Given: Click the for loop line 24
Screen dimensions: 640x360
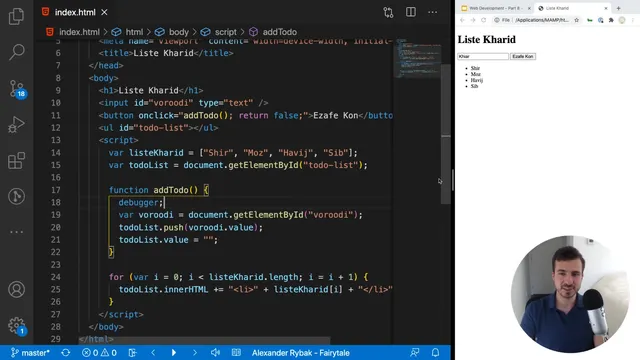Looking at the screenshot, I should point(238,277).
